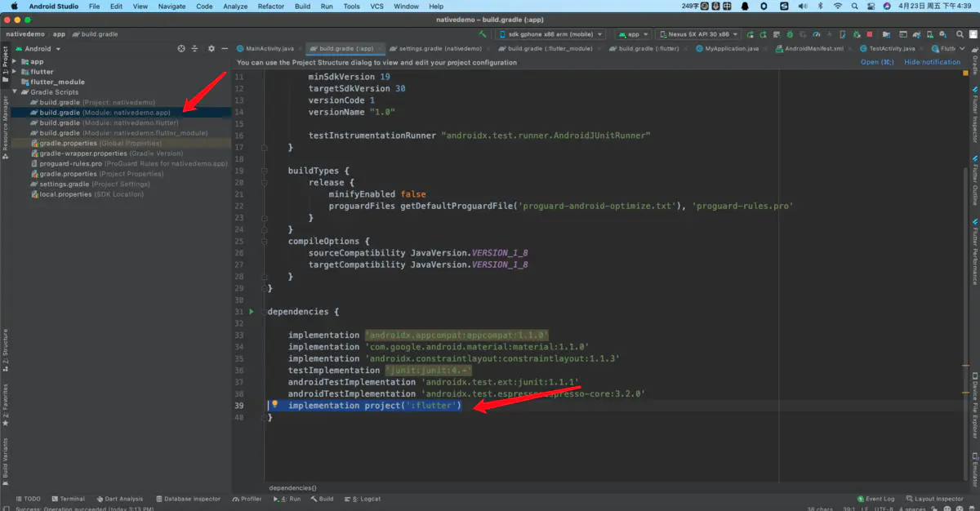Click the Collapse All icon in Project panel
Image resolution: width=980 pixels, height=511 pixels.
pyautogui.click(x=195, y=49)
